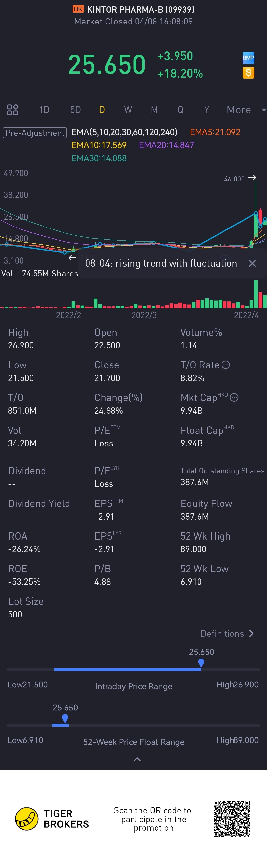This screenshot has height=868, width=267.
Task: Click the left arrow beside trend message
Action: point(72,258)
